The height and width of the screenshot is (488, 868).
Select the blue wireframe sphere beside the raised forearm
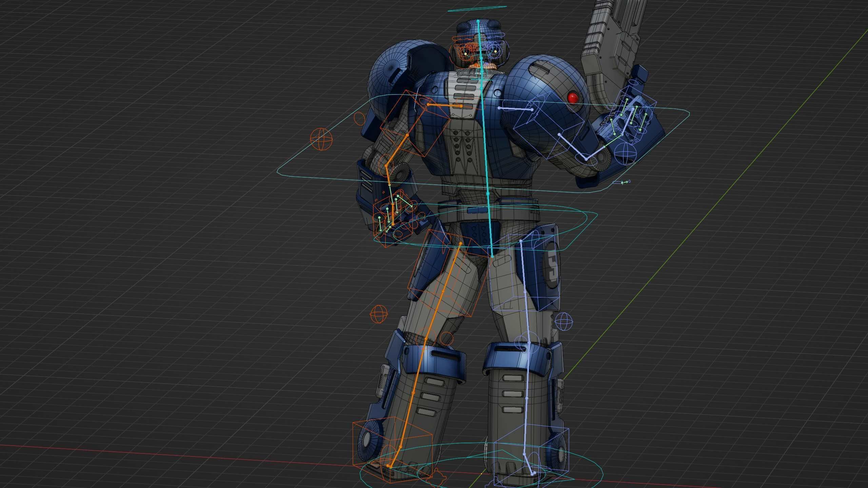pyautogui.click(x=626, y=153)
